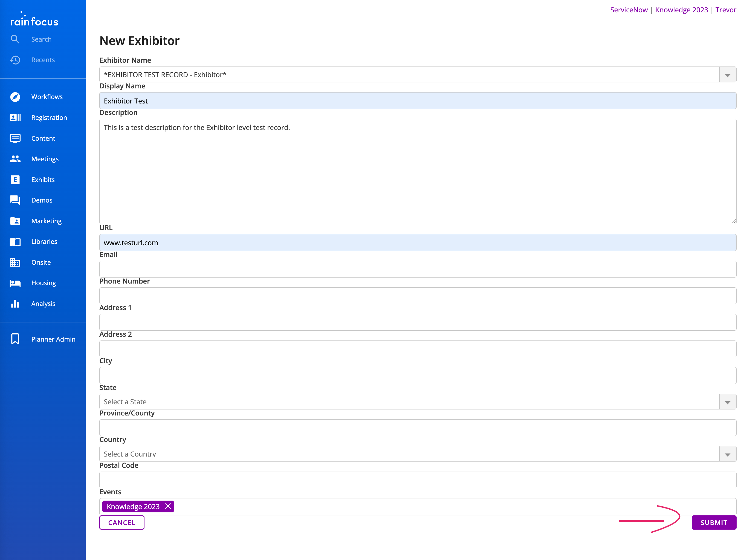Image resolution: width=747 pixels, height=560 pixels.
Task: Go to Marketing section in the sidebar
Action: click(46, 221)
